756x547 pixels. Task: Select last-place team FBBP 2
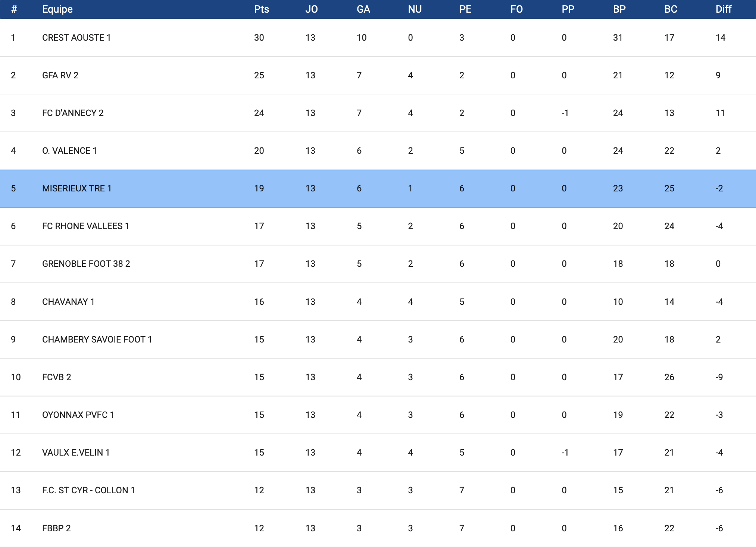tap(56, 528)
